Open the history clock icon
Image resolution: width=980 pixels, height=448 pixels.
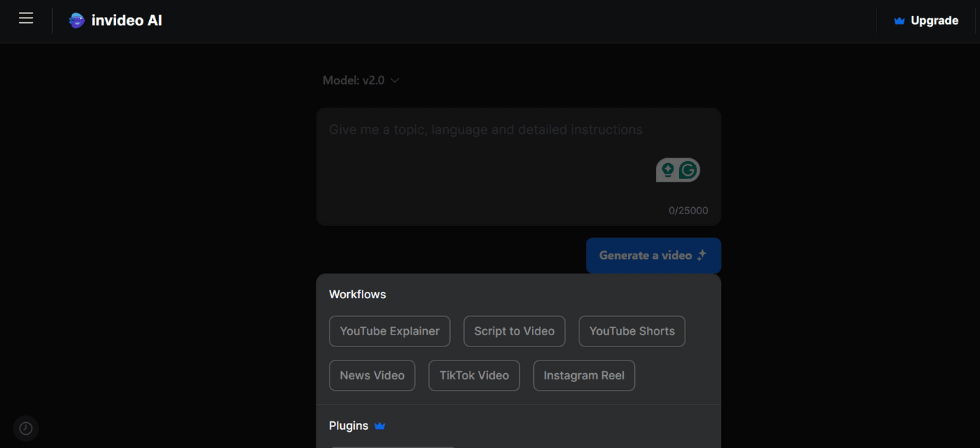(26, 428)
